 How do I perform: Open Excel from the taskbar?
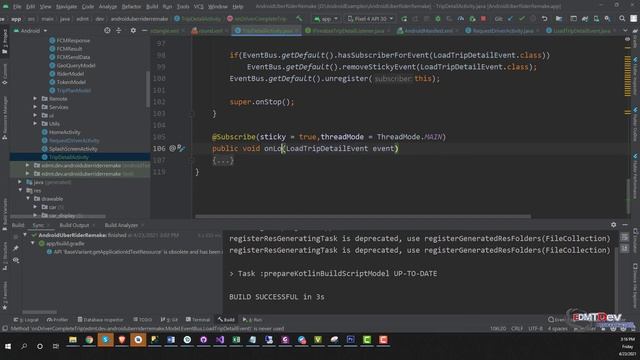tap(236, 340)
